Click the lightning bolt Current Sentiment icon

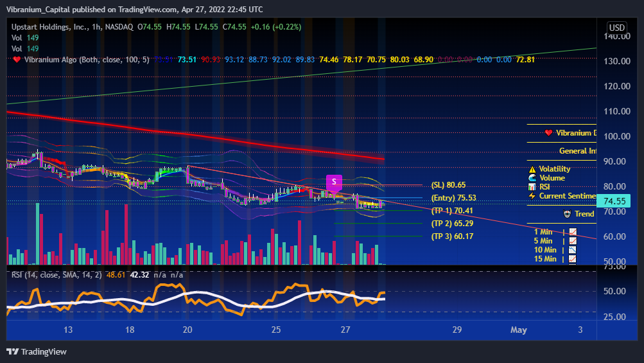pos(532,196)
